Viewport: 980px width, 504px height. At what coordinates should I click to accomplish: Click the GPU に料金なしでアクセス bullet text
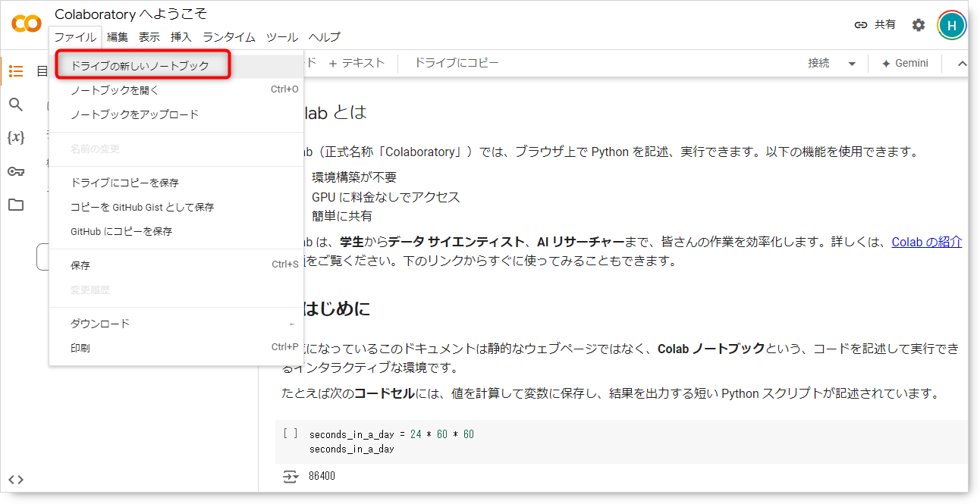(386, 197)
